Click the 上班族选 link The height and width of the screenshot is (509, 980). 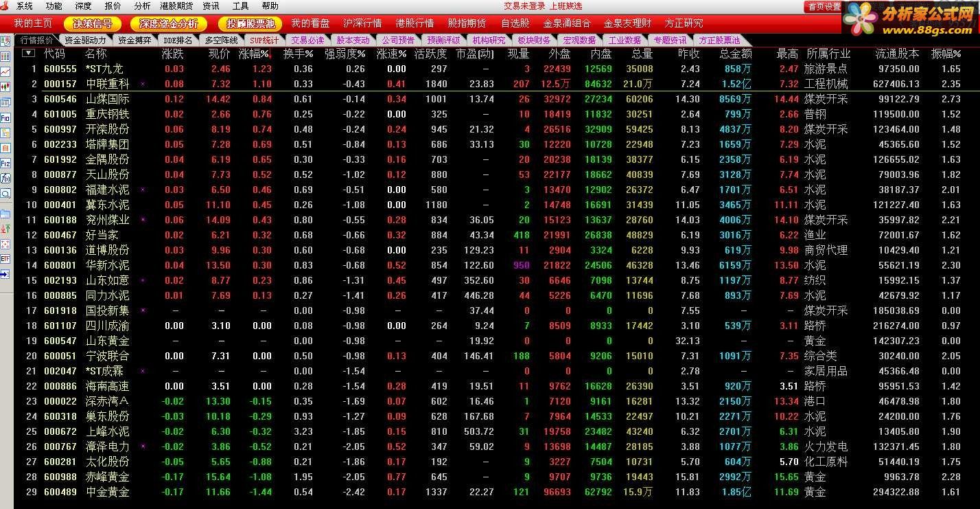tap(566, 6)
